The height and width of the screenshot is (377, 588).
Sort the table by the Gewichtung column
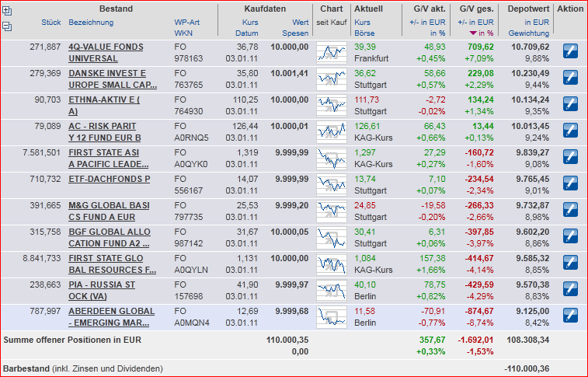click(x=528, y=34)
